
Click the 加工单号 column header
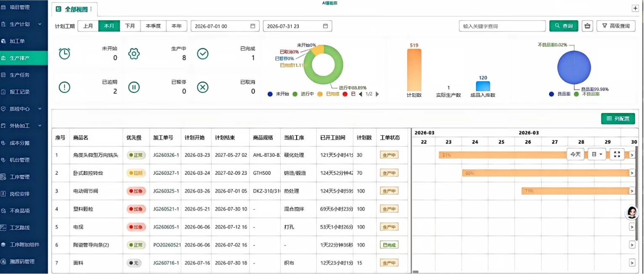pyautogui.click(x=163, y=138)
